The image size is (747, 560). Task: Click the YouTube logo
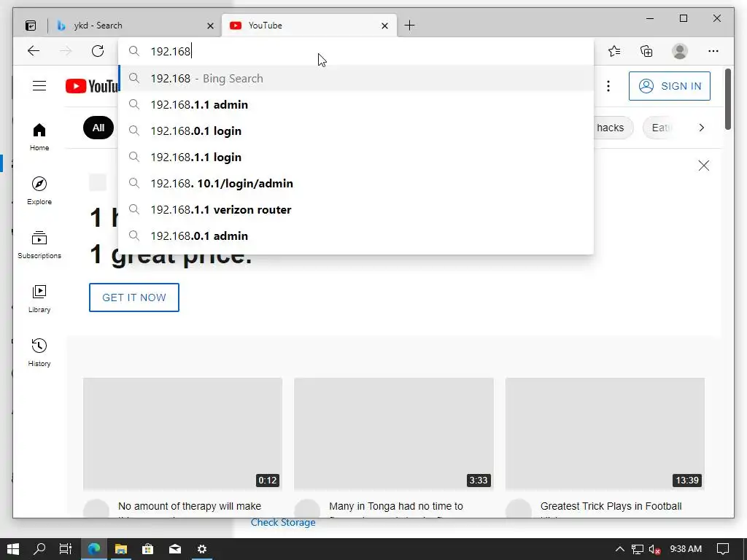92,86
